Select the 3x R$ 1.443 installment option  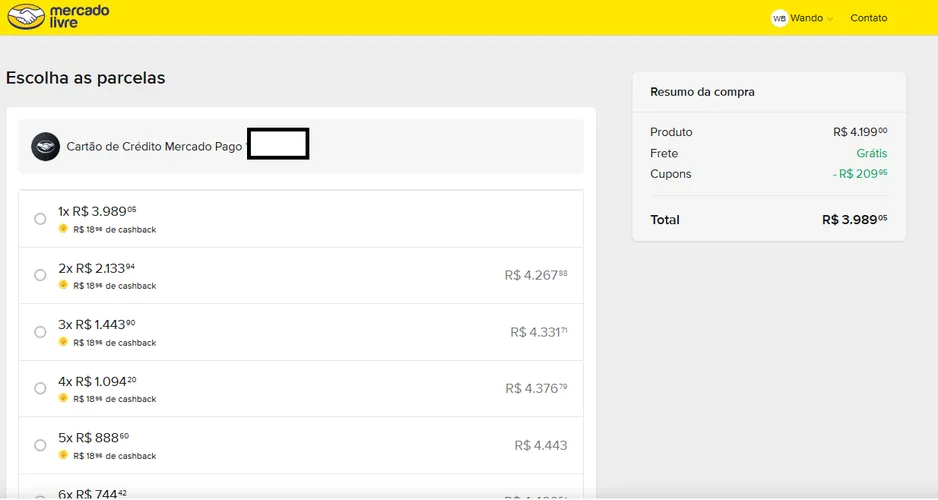click(x=40, y=332)
